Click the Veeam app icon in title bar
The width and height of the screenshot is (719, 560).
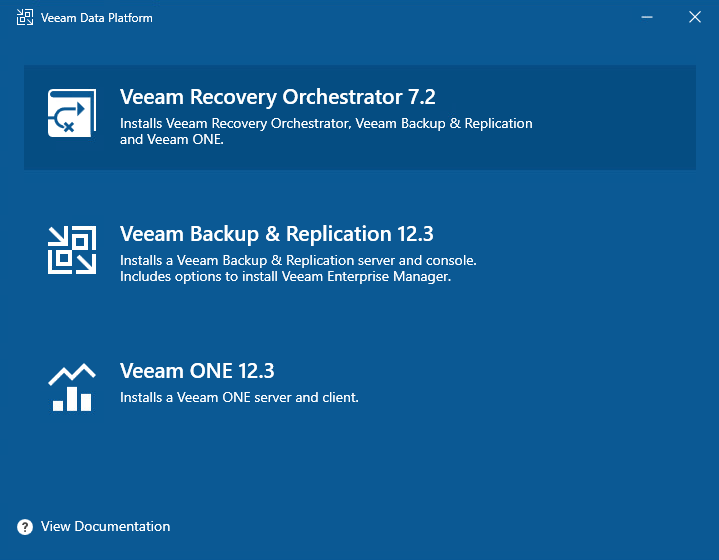pos(24,17)
